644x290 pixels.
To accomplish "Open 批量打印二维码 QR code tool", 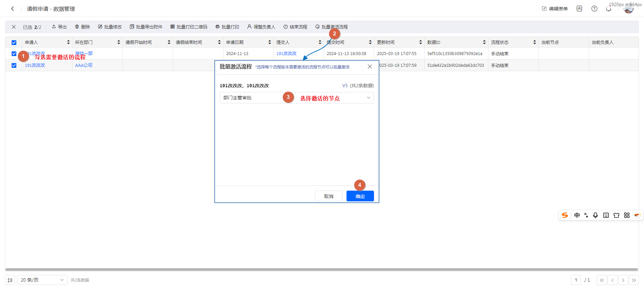I will pos(172,27).
